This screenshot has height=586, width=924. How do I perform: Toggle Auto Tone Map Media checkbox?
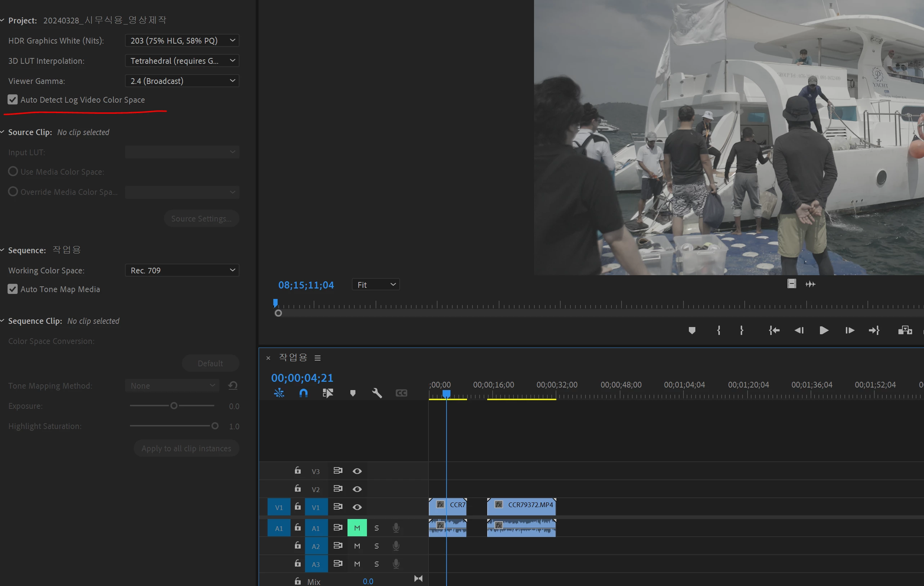click(13, 289)
